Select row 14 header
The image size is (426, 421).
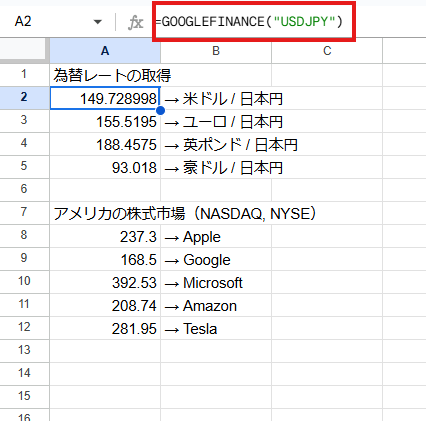(24, 373)
